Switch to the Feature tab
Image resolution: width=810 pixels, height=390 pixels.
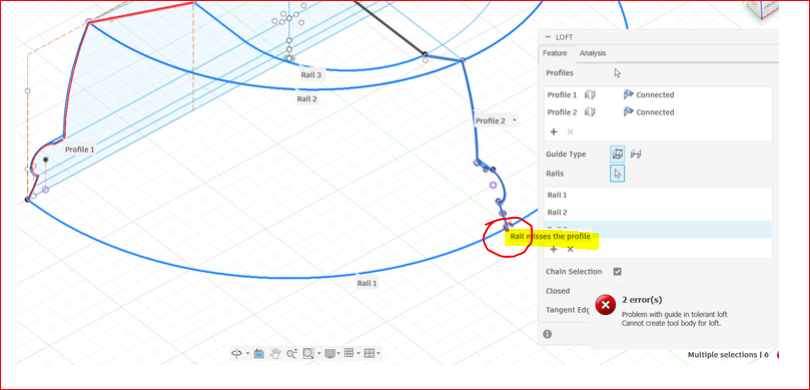[x=555, y=53]
